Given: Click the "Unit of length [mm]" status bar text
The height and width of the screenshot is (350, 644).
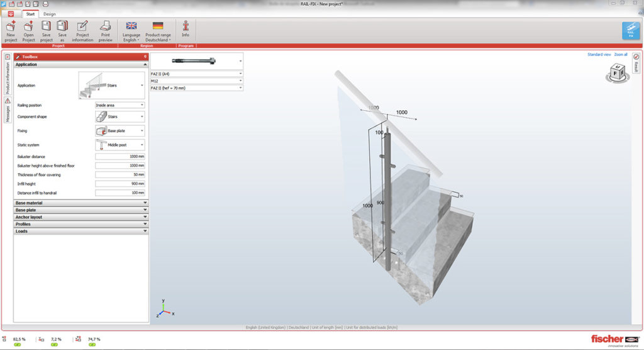Looking at the screenshot, I should (x=327, y=327).
